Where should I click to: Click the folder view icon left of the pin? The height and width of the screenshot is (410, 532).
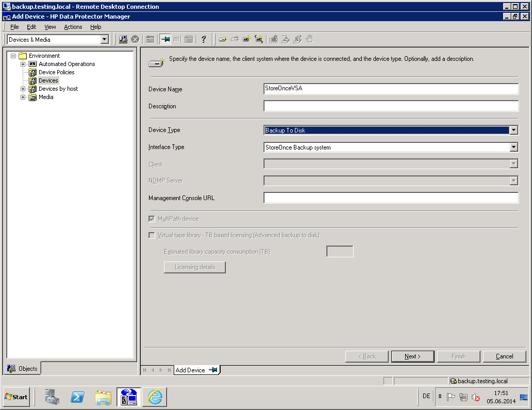click(x=150, y=39)
